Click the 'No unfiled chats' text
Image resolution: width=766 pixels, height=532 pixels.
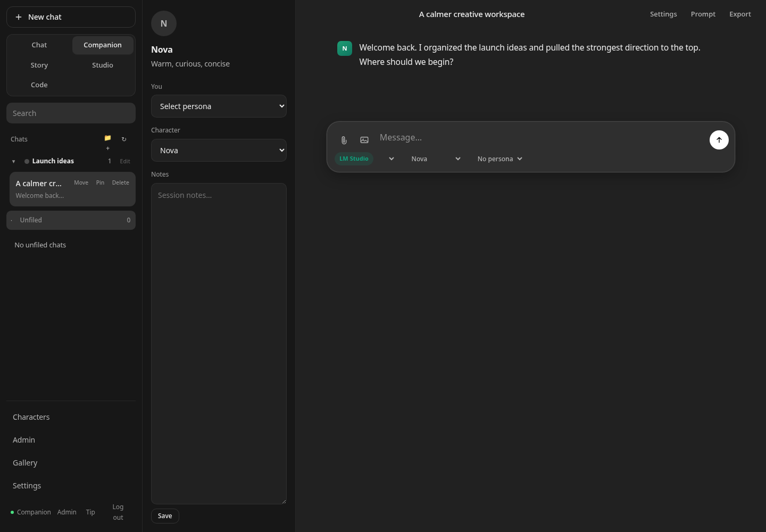coord(40,245)
